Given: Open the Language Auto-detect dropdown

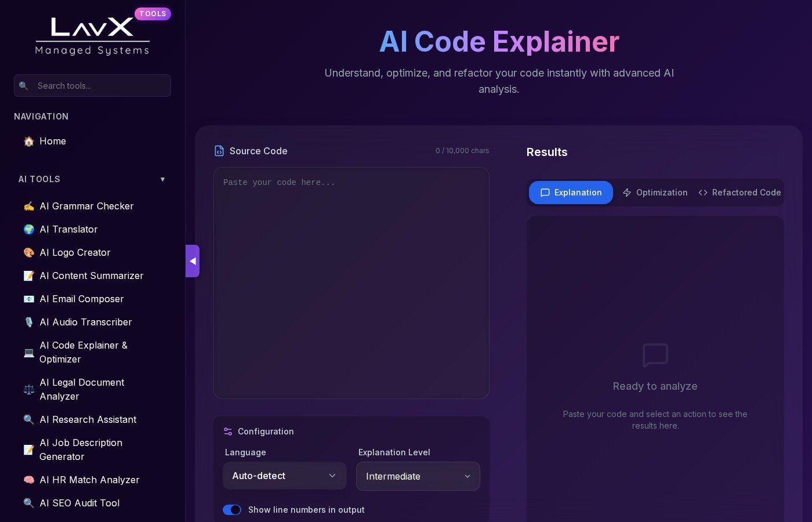Looking at the screenshot, I should [x=284, y=476].
